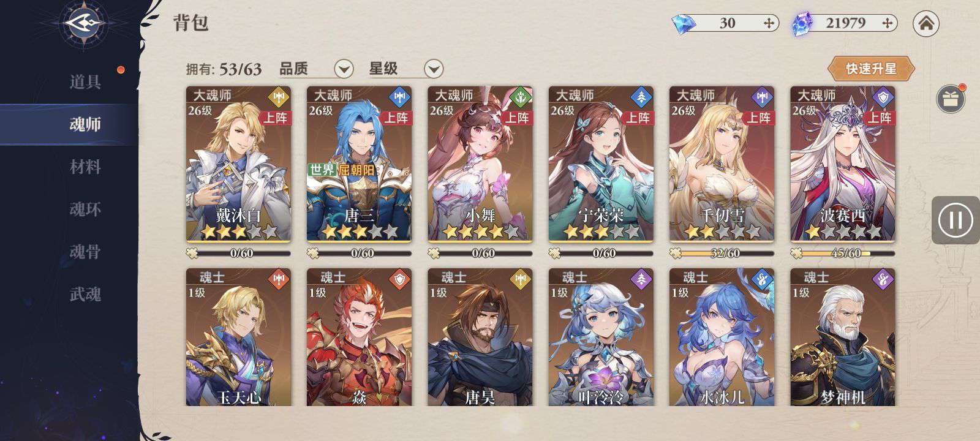Open the gift box icon
Viewport: 980px width, 441px height.
click(951, 99)
